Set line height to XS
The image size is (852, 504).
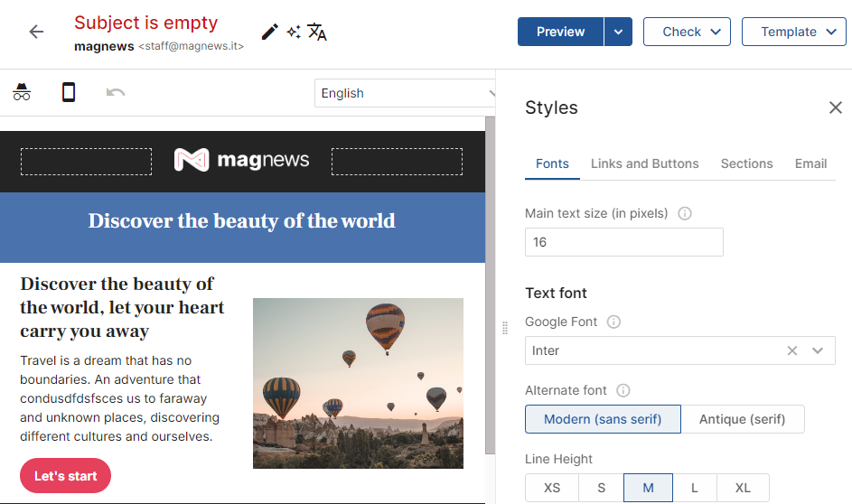coord(552,488)
